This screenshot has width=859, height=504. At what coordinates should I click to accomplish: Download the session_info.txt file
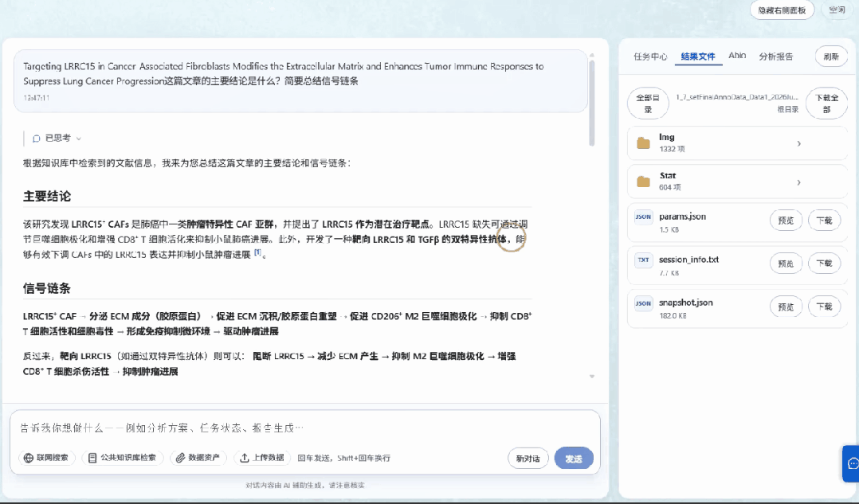coord(824,264)
